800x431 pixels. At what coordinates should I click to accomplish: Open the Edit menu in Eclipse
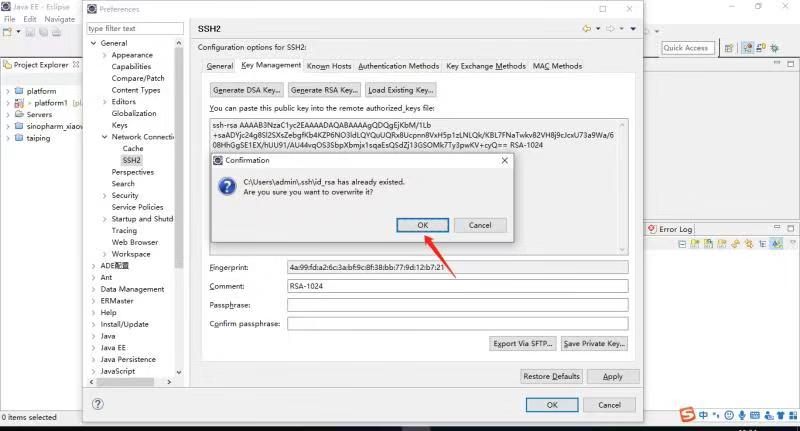(x=30, y=19)
